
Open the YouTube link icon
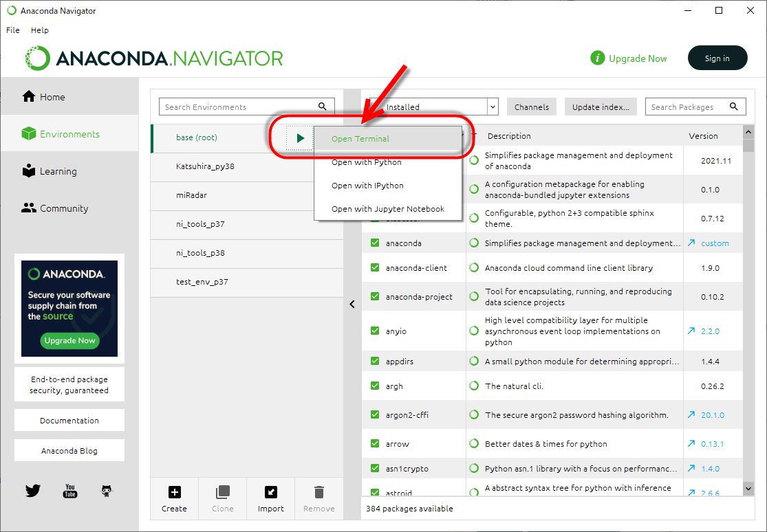70,491
